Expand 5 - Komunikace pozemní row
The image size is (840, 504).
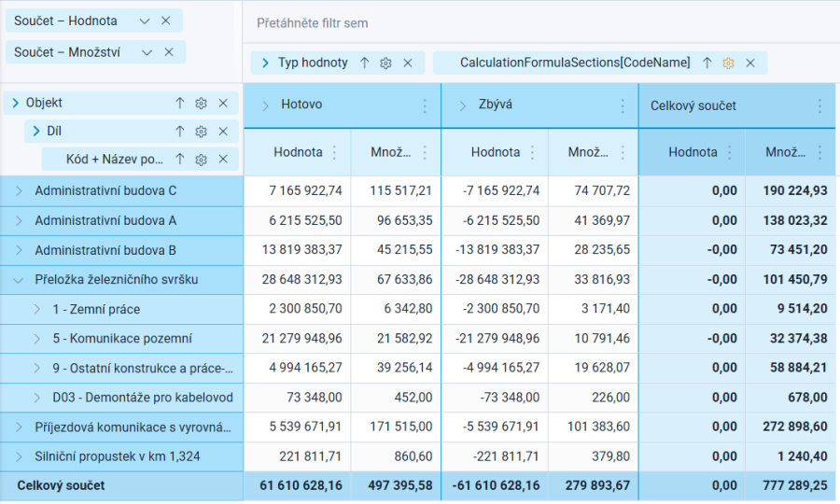point(37,339)
